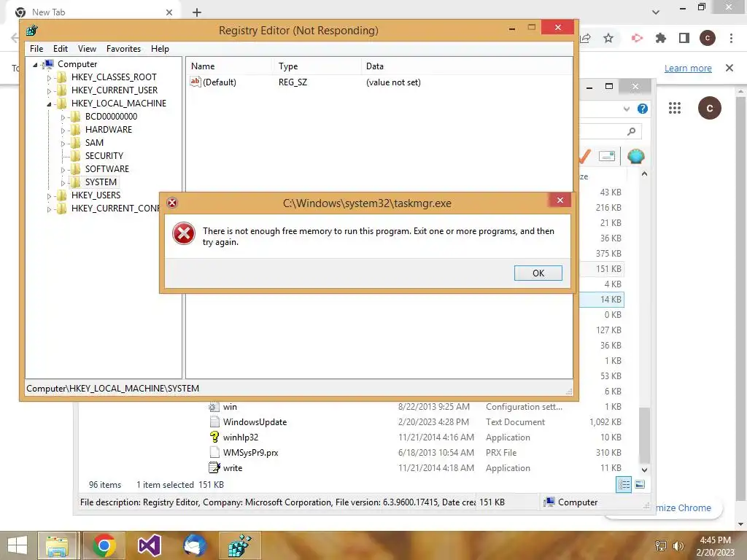Click OK in the taskmgr.exe error dialog
The height and width of the screenshot is (560, 747).
[x=538, y=273]
